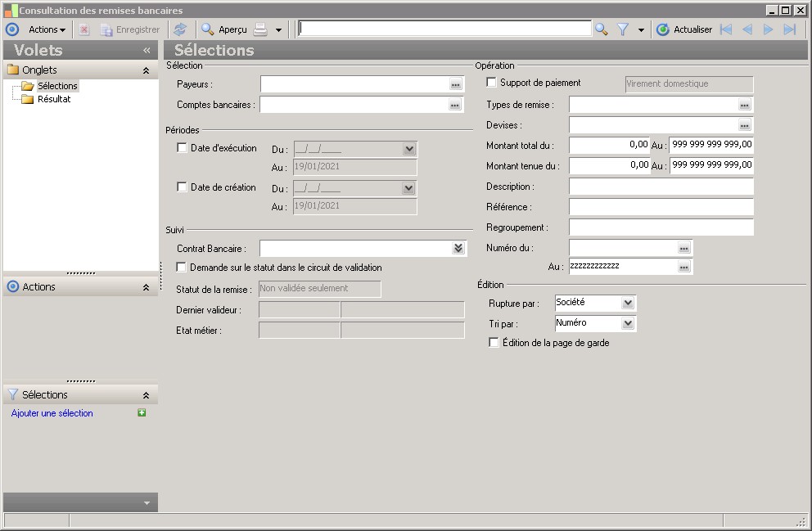Click the Actualiser refresh icon

tap(663, 29)
